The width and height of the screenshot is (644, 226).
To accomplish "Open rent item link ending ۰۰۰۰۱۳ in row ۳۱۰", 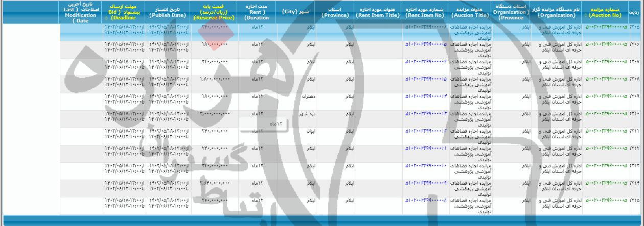I will tap(426, 113).
